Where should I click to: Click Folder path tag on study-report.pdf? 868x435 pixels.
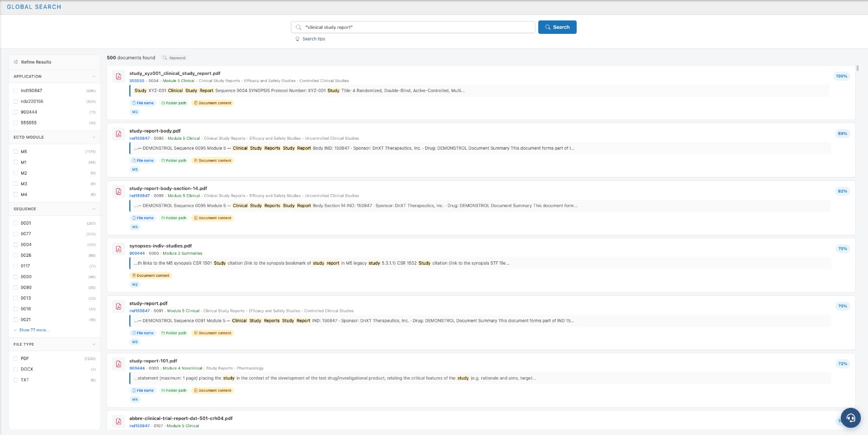pos(174,333)
